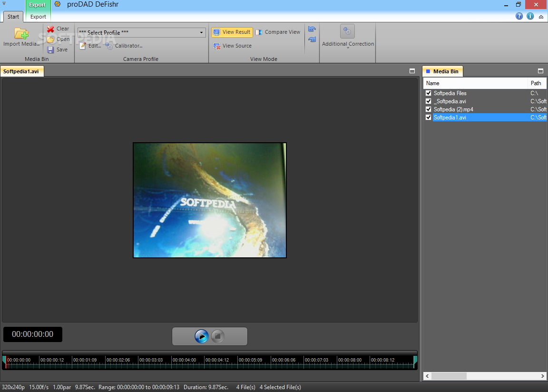548x392 pixels.
Task: Launch the Calibrator tool
Action: click(x=124, y=46)
